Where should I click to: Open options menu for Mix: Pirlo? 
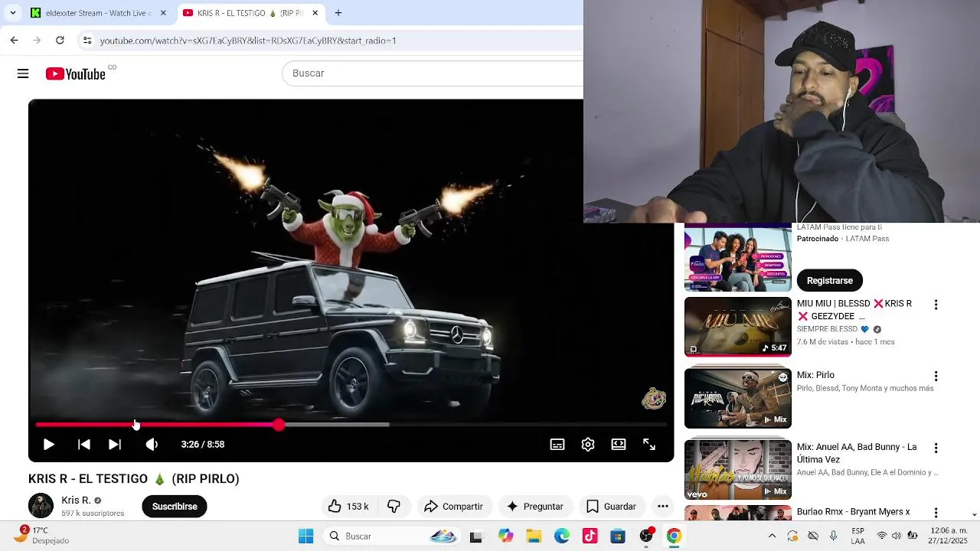pos(936,377)
